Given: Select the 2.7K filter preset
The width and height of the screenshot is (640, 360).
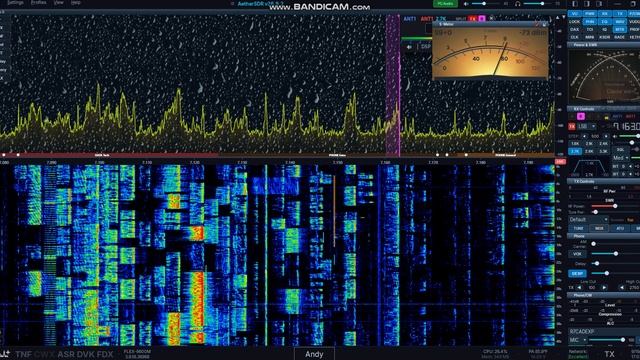Looking at the screenshot, I should [575, 151].
